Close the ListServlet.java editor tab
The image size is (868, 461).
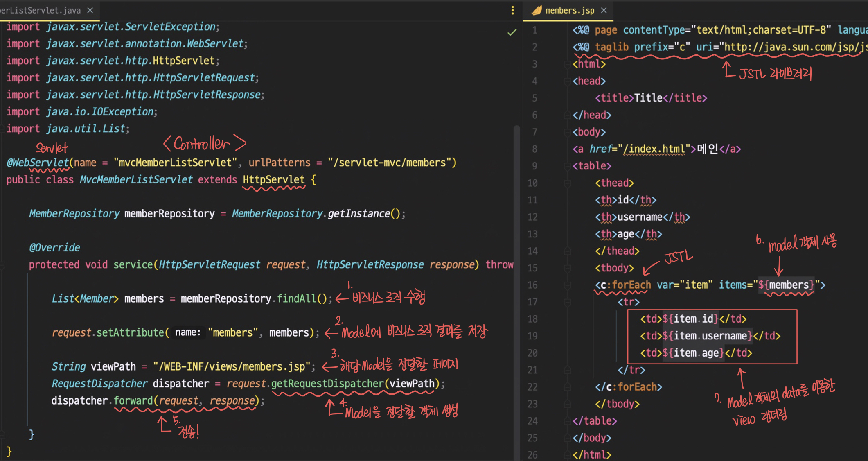(90, 10)
